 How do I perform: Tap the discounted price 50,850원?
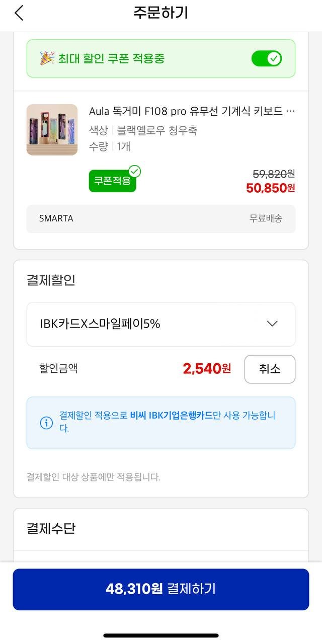(x=270, y=188)
